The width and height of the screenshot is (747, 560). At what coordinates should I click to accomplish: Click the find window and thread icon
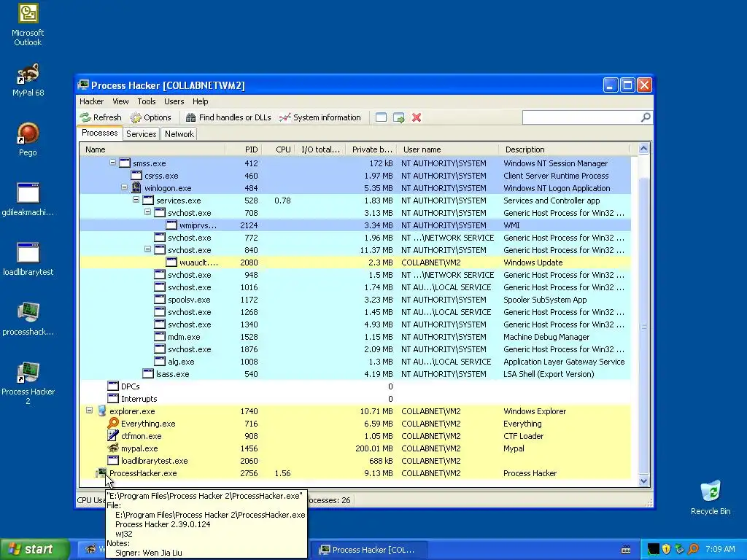pyautogui.click(x=399, y=117)
